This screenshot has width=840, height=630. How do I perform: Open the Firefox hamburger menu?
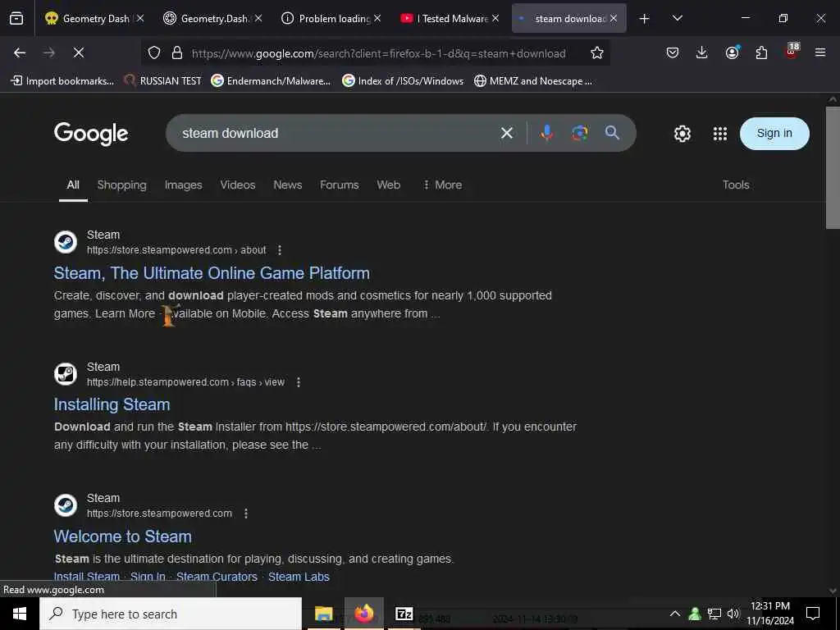tap(820, 52)
